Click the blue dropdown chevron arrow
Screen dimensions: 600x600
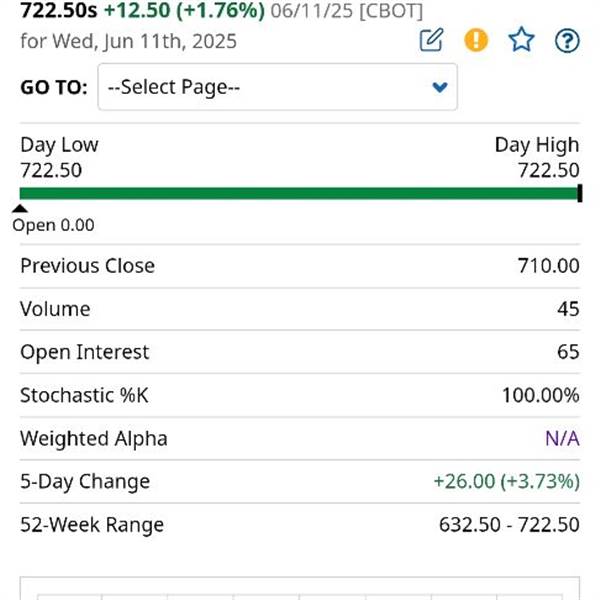pos(440,87)
